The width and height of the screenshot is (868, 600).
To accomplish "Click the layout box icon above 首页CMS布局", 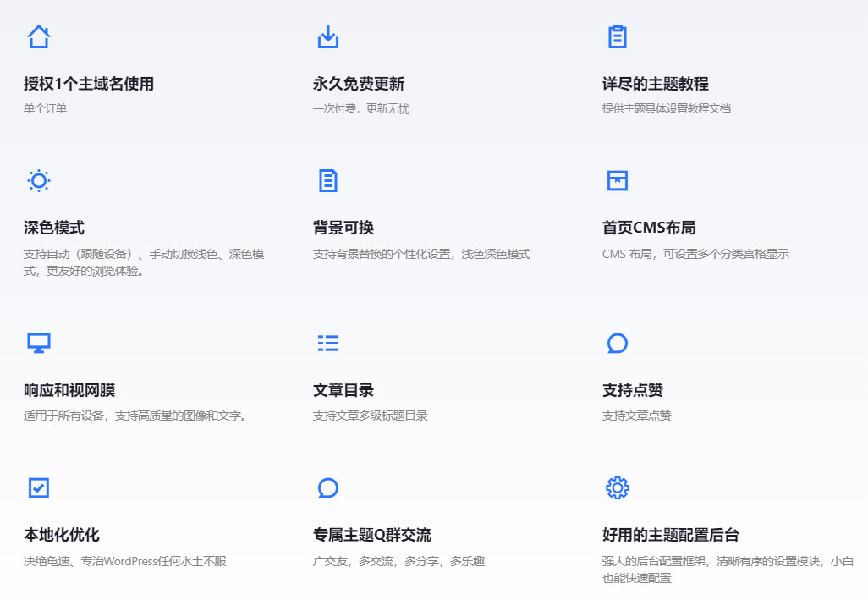I will (618, 180).
